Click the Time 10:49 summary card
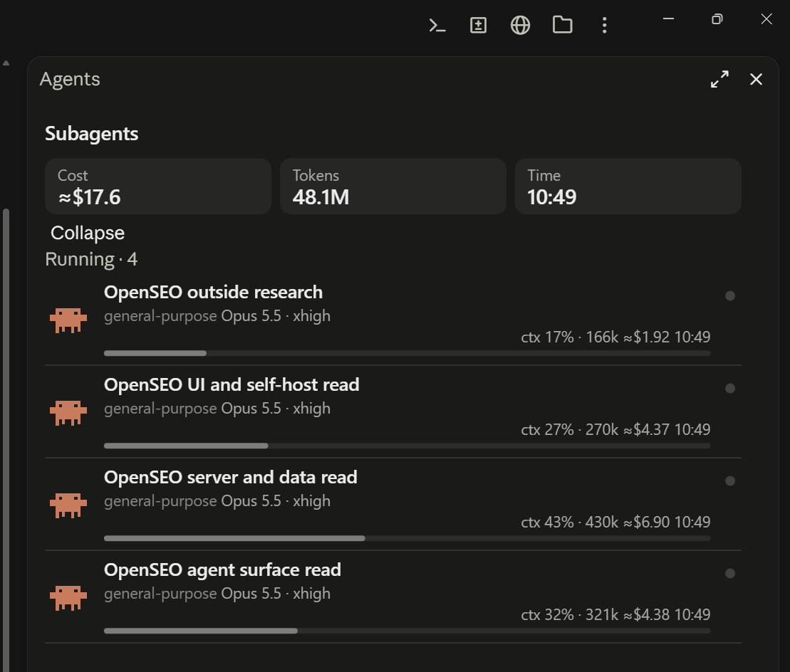790x672 pixels. point(628,187)
